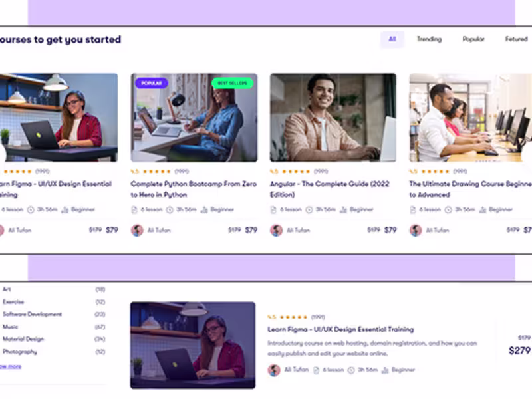
Task: Click the BEST SELLERS badge on Python course
Action: [232, 83]
